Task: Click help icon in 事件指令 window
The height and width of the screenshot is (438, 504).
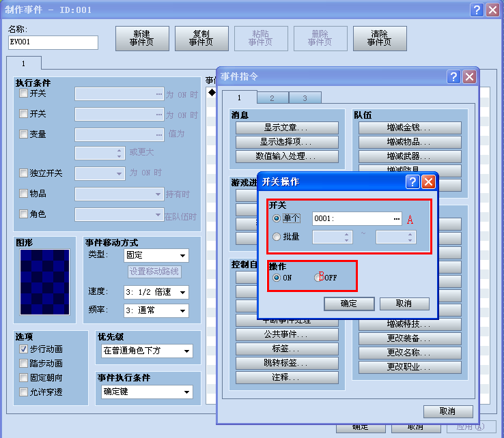Action: tap(453, 76)
